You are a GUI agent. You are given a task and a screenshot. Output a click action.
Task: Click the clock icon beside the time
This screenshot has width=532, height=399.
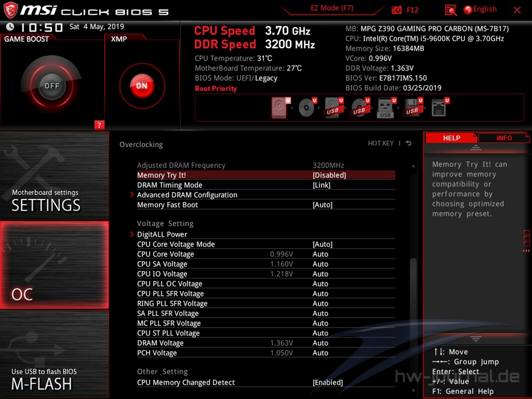pyautogui.click(x=10, y=27)
